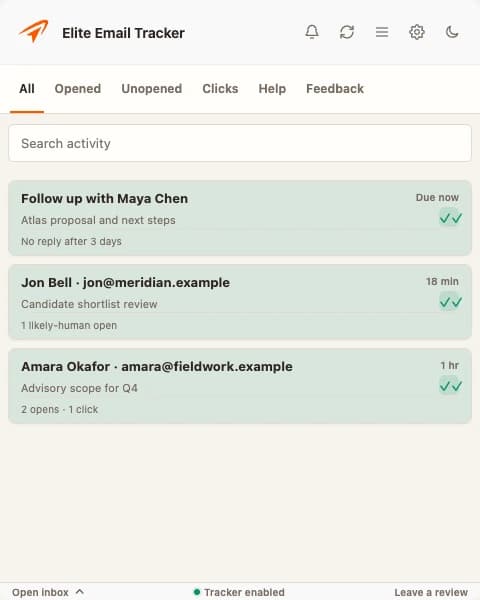
Task: Toggle the Tracker enabled status
Action: coord(239,592)
